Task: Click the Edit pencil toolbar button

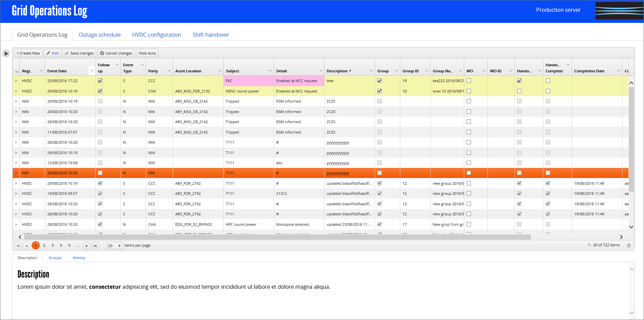Action: pyautogui.click(x=53, y=53)
